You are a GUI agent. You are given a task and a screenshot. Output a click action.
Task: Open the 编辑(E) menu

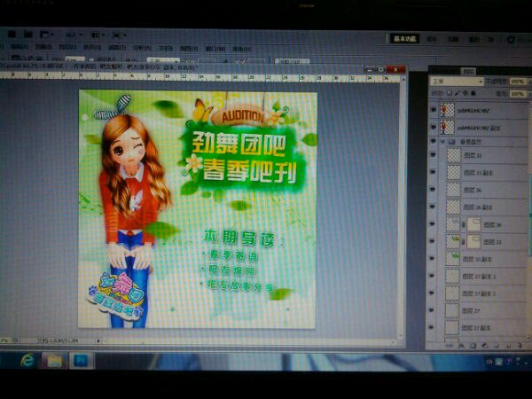(20, 46)
